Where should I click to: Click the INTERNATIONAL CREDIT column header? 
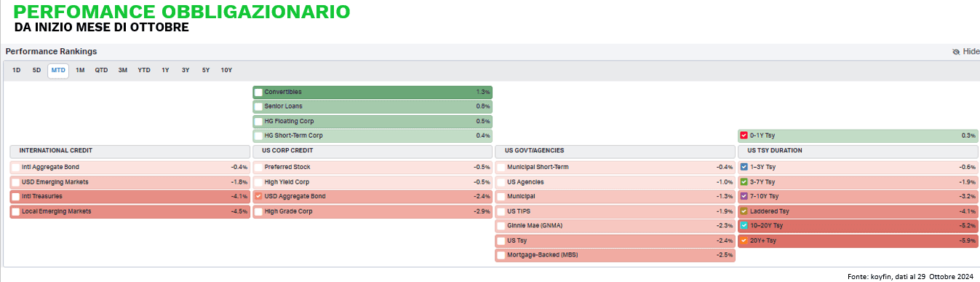click(130, 151)
